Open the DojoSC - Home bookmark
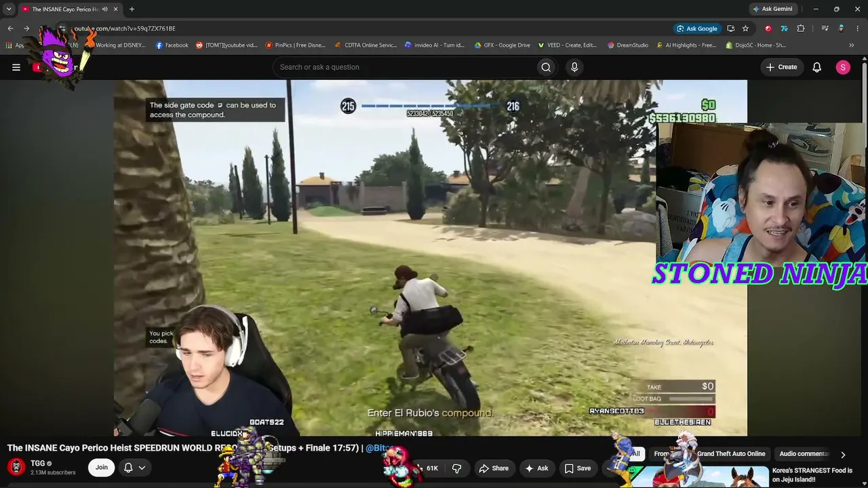The height and width of the screenshot is (488, 868). pyautogui.click(x=755, y=45)
